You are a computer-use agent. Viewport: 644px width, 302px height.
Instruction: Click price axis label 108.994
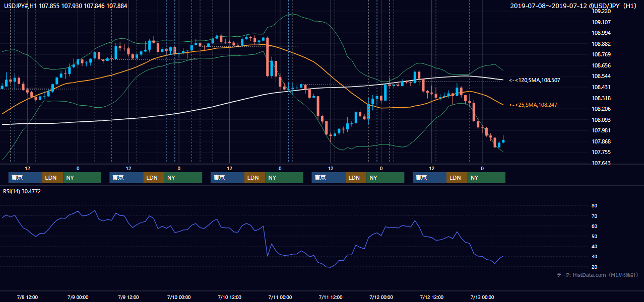point(601,33)
